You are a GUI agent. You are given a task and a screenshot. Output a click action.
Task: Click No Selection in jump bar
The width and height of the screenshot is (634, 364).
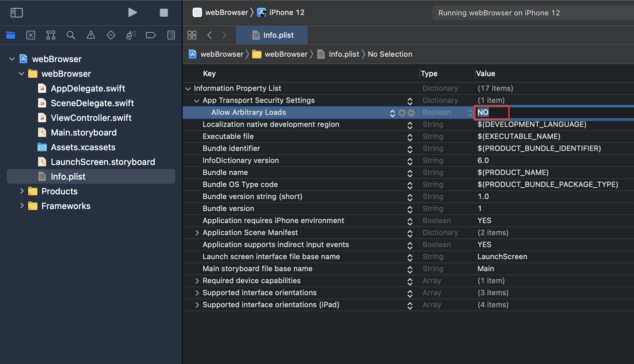tap(390, 54)
